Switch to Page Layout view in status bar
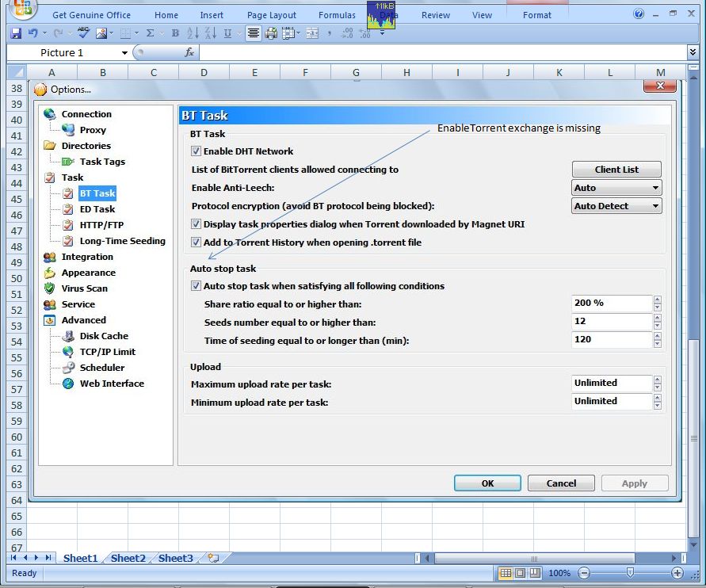 (520, 573)
